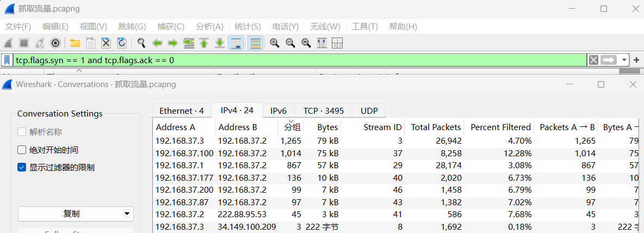Open the 捕获(C) menu
The image size is (644, 233).
pos(171,27)
